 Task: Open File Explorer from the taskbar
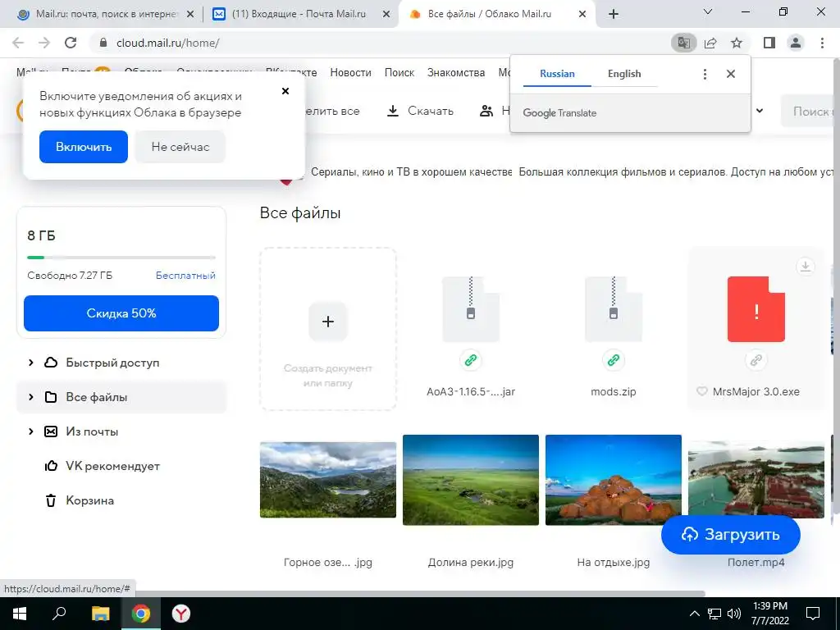[x=100, y=614]
